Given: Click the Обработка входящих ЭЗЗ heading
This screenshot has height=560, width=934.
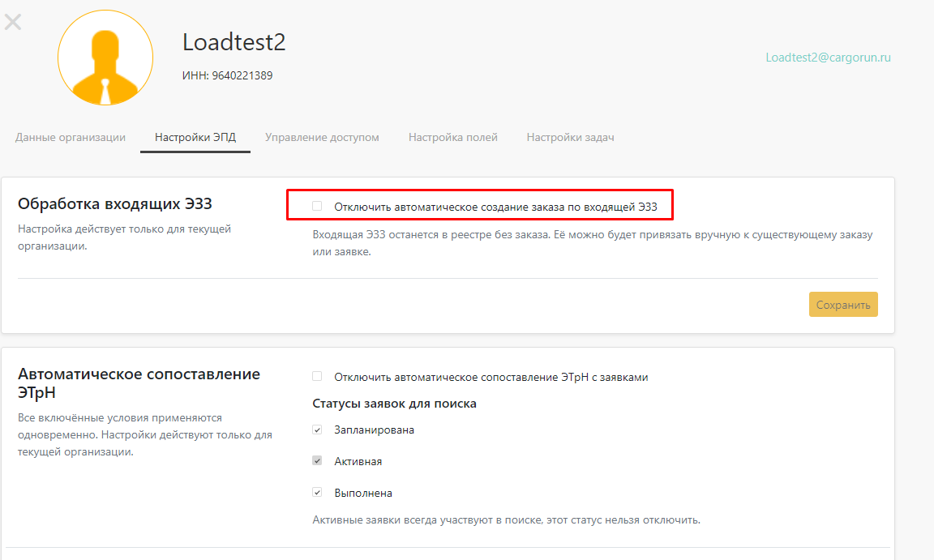Looking at the screenshot, I should pyautogui.click(x=115, y=204).
